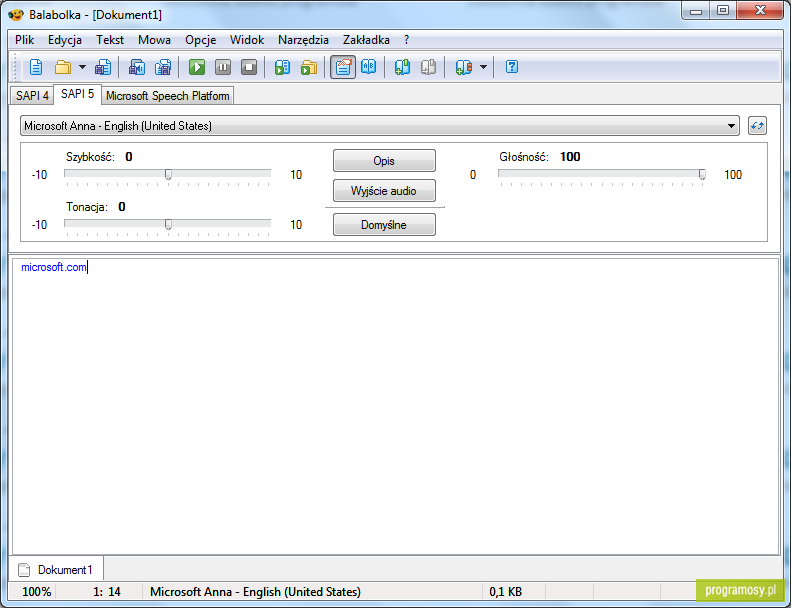
Task: Open the Microsoft Anna voice dropdown
Action: point(380,126)
